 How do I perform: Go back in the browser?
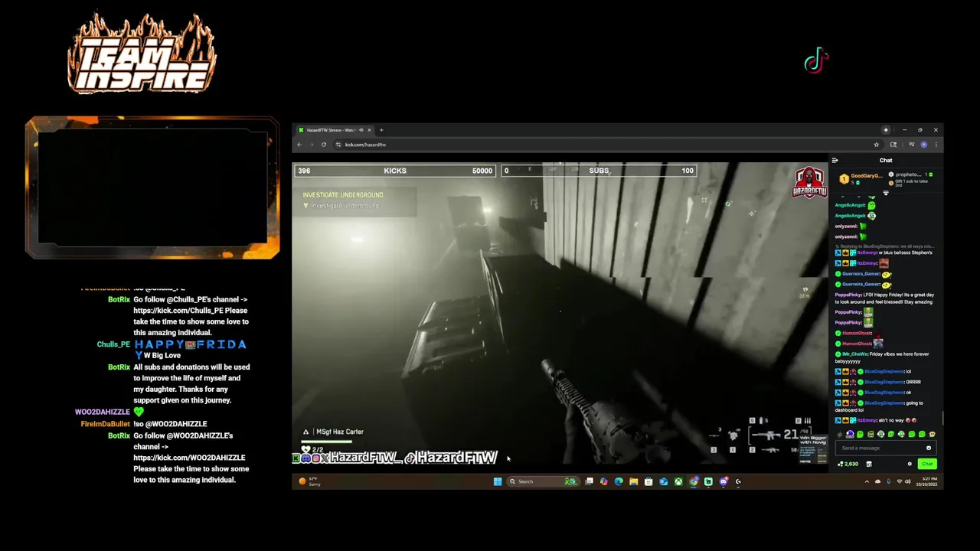coord(299,145)
